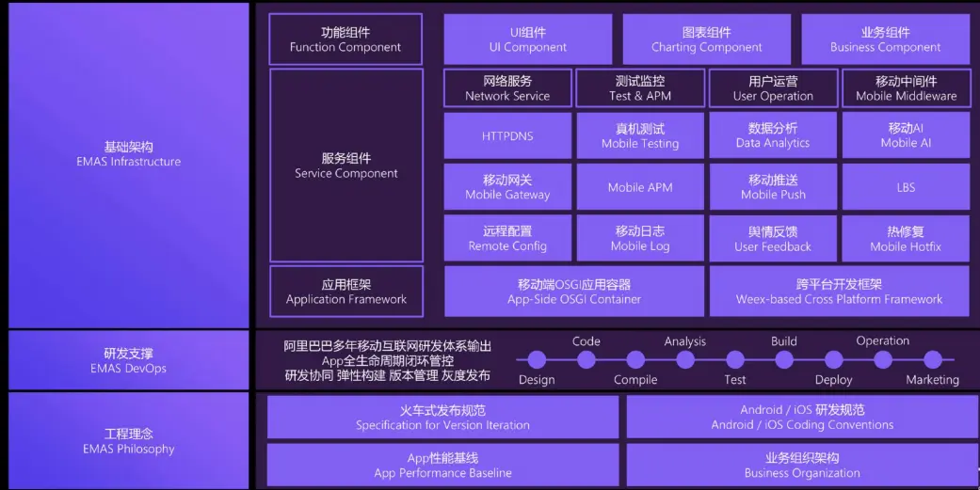
Task: Select the Charting Component box
Action: (x=706, y=40)
